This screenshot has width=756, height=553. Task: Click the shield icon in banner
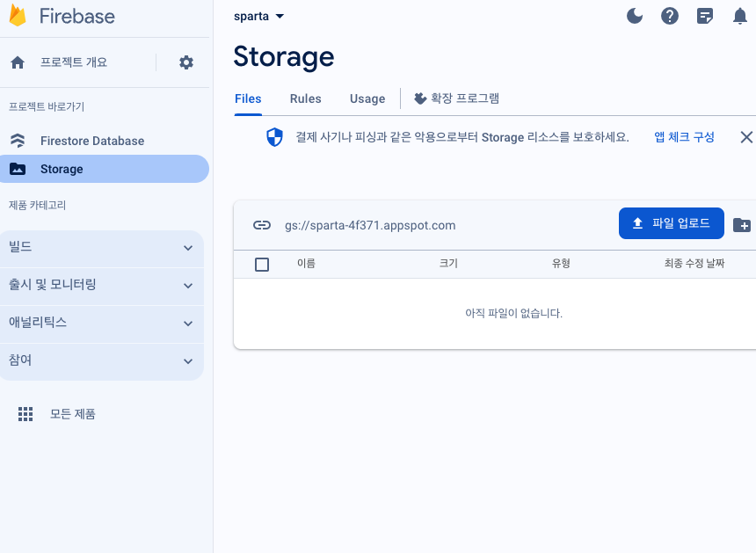(x=275, y=137)
